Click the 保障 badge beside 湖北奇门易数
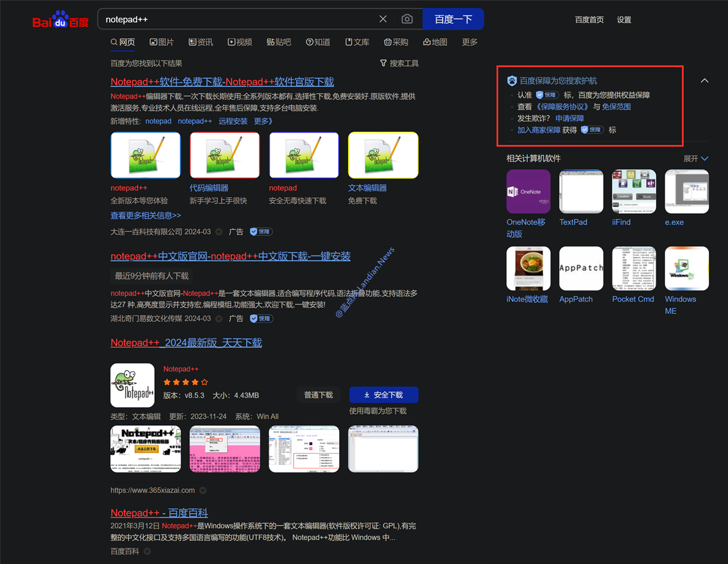The height and width of the screenshot is (564, 728). pyautogui.click(x=261, y=318)
